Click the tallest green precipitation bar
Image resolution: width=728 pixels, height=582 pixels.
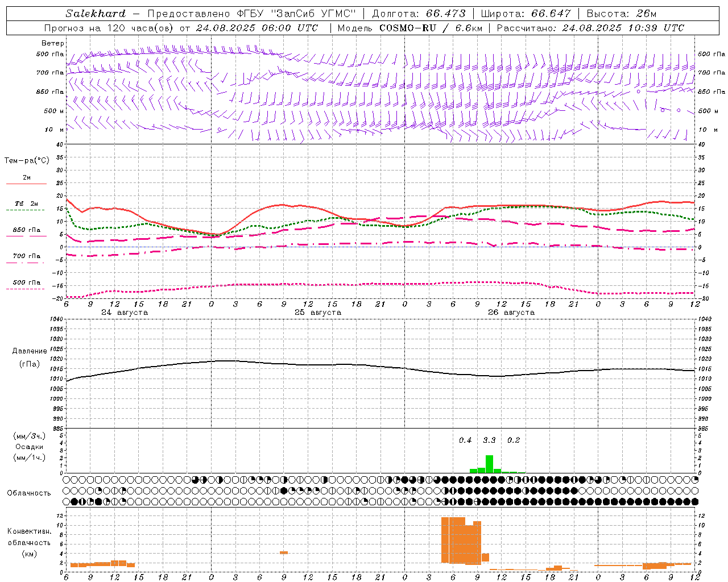pos(489,464)
